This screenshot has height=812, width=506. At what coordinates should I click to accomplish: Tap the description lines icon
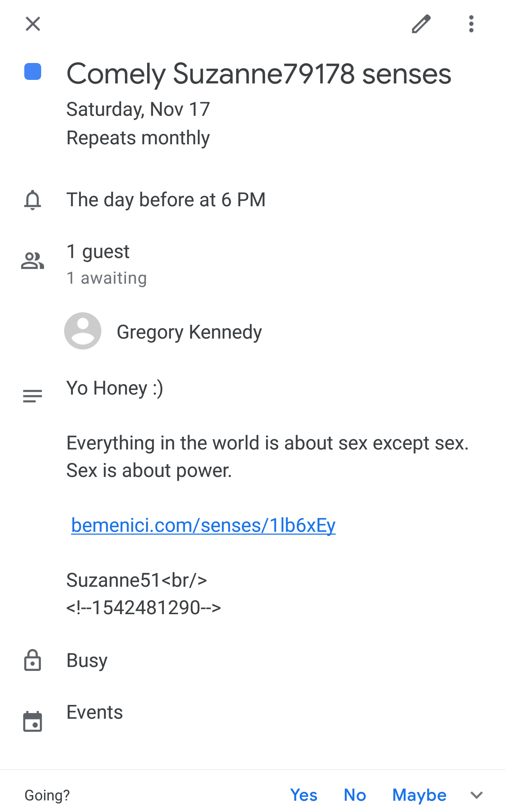tap(33, 396)
